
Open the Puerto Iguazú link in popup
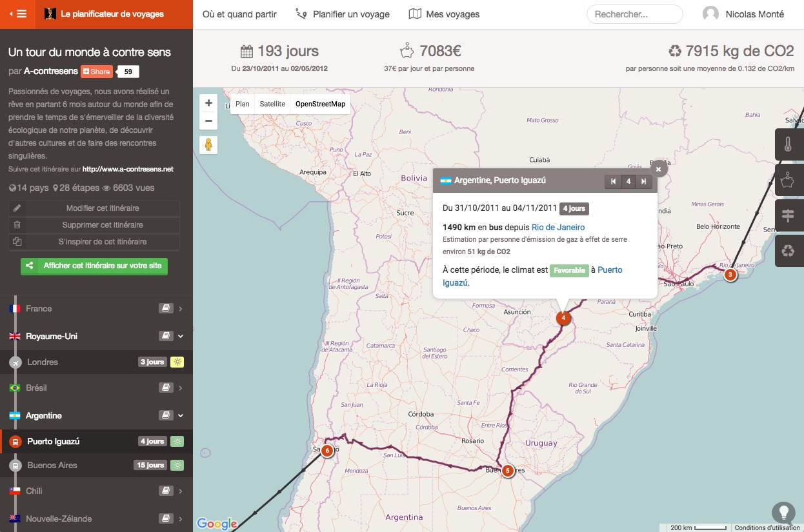(x=532, y=276)
